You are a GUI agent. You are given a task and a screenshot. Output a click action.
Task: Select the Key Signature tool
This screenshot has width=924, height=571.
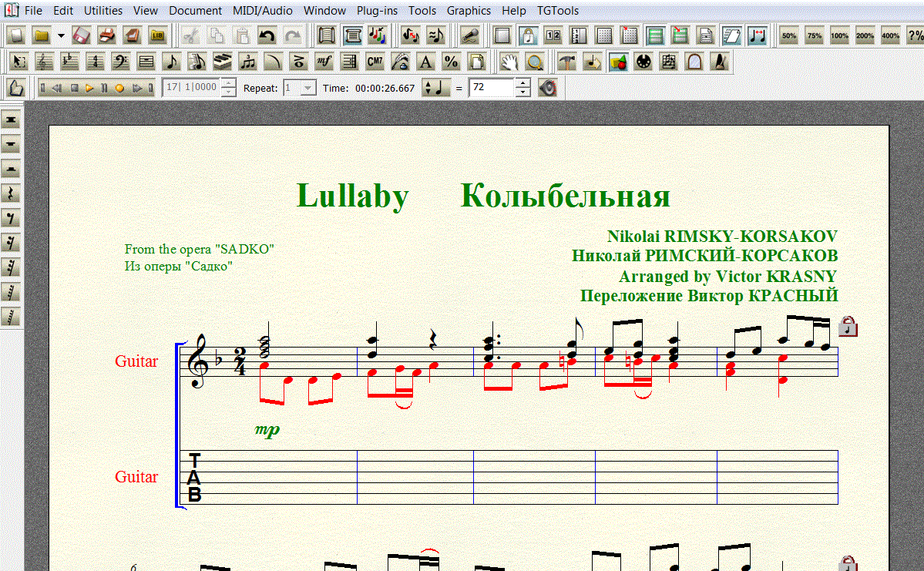tap(69, 62)
